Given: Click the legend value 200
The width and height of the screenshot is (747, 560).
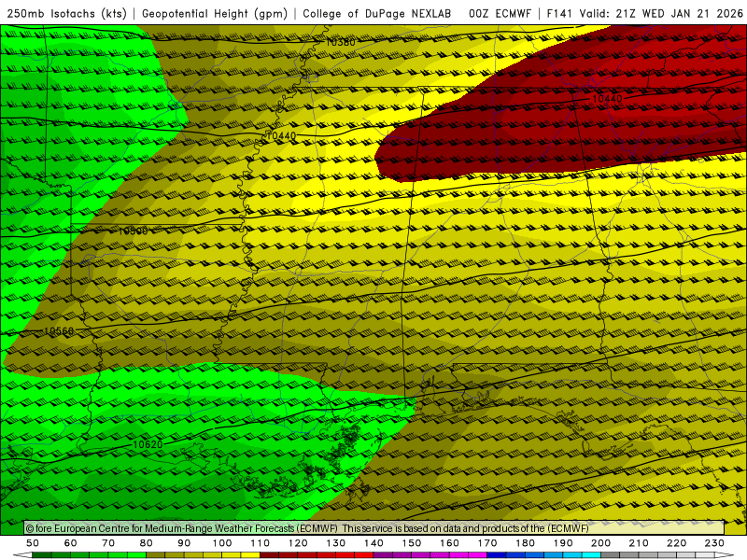Looking at the screenshot, I should click(x=600, y=543).
